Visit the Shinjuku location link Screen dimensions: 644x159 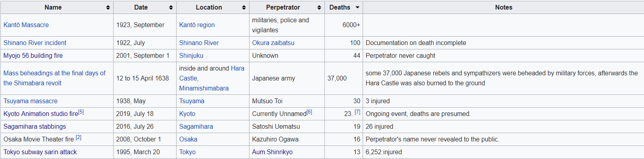(191, 55)
